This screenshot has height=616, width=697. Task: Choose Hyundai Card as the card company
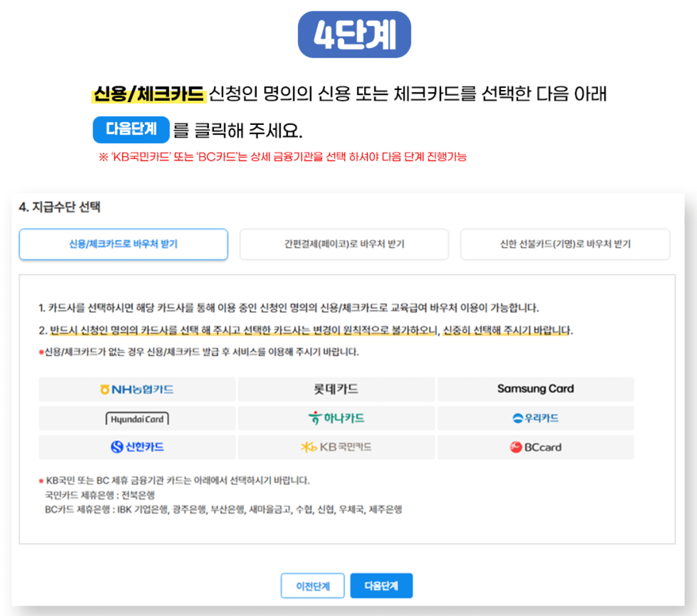click(x=137, y=418)
